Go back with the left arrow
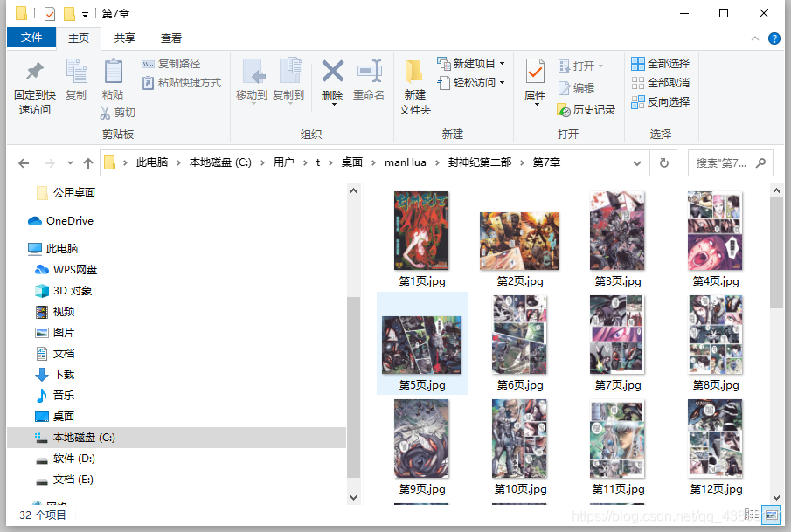The width and height of the screenshot is (791, 532). [24, 162]
